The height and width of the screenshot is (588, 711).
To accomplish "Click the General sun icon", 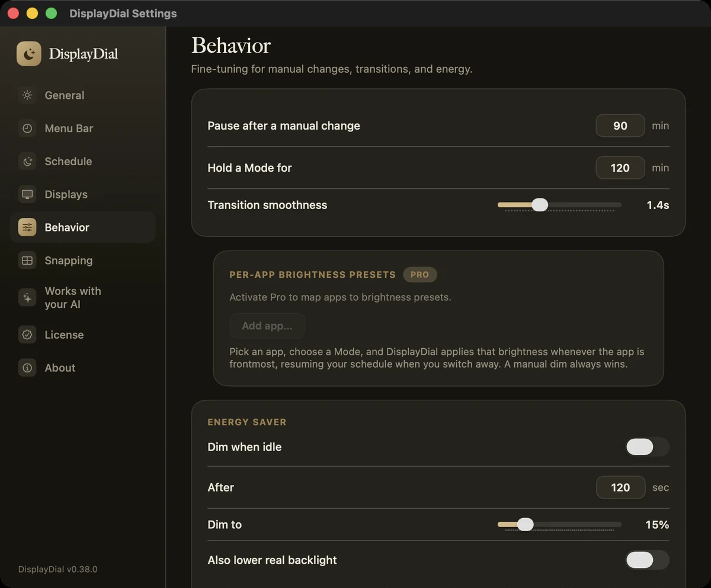I will click(x=27, y=95).
